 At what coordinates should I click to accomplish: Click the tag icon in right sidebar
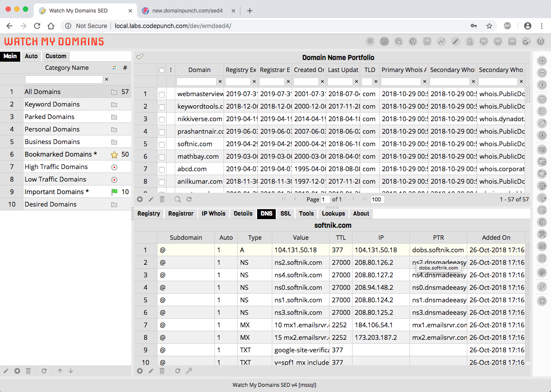542,123
